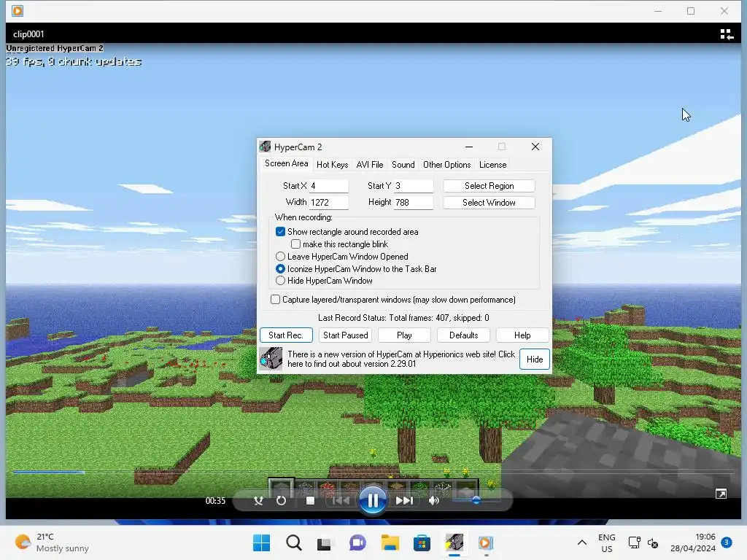
Task: Open the new HyperCam version notice link
Action: [401, 359]
